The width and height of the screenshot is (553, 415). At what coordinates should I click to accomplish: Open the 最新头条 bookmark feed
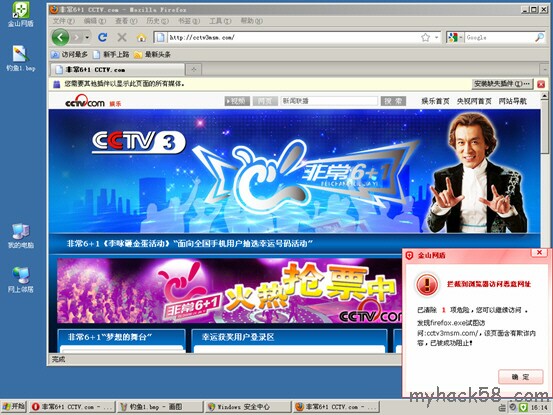coord(152,54)
